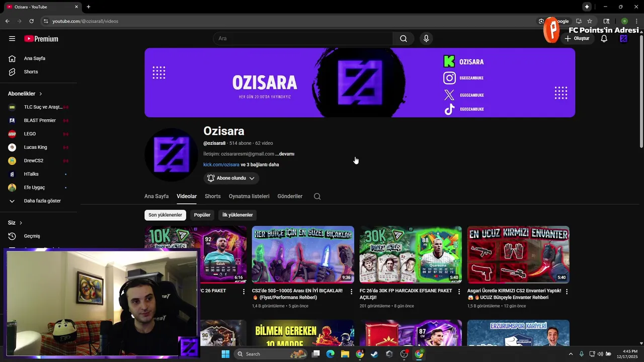Open the notifications bell
644x362 pixels.
pyautogui.click(x=604, y=39)
